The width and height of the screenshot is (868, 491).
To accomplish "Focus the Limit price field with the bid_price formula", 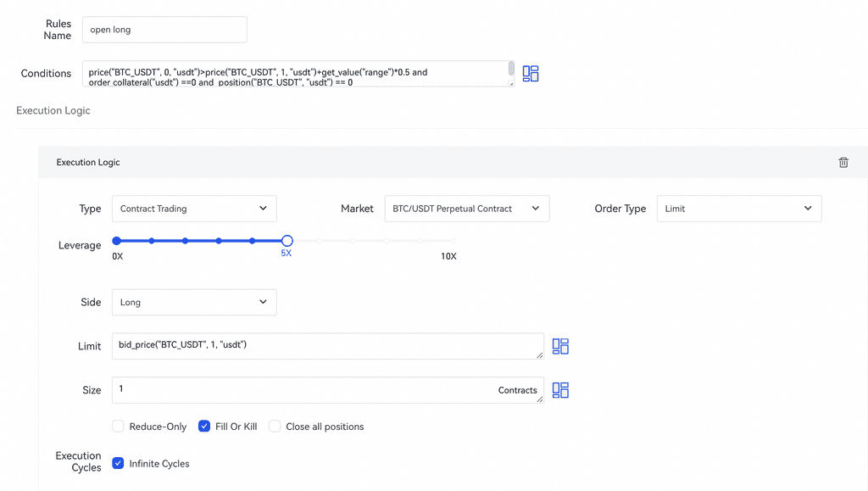I will click(327, 345).
